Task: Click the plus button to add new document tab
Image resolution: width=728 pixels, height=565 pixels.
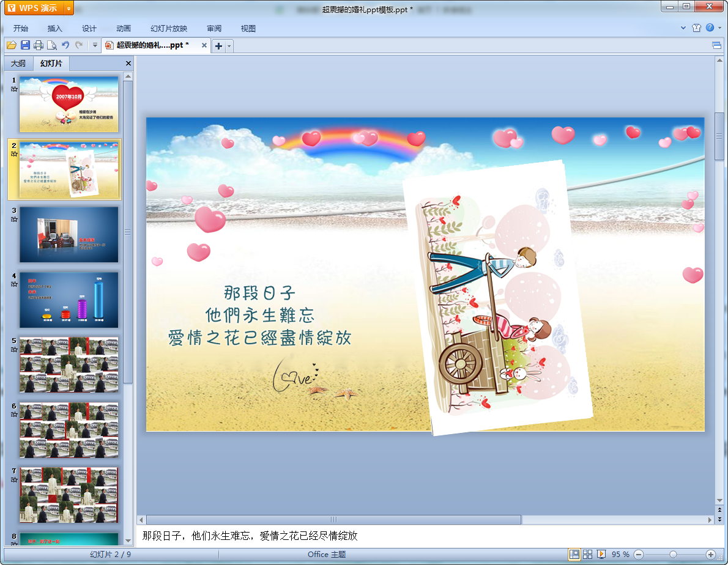Action: [x=218, y=46]
